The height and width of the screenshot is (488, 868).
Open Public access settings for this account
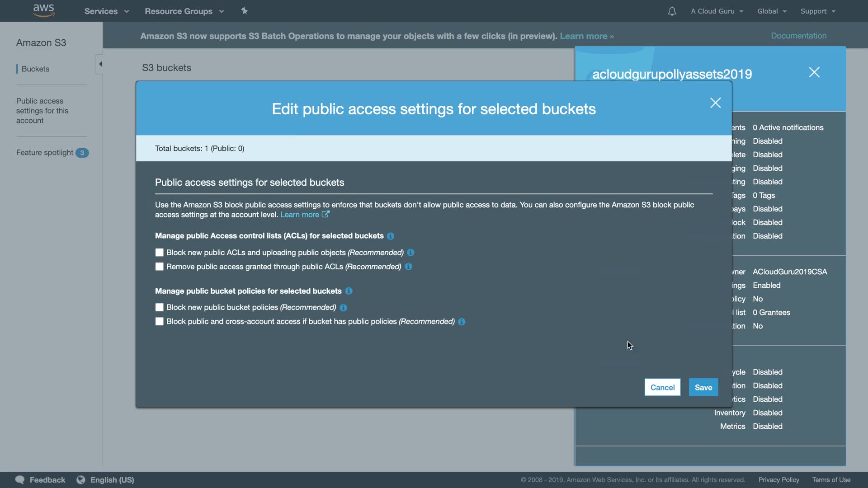[x=42, y=111]
